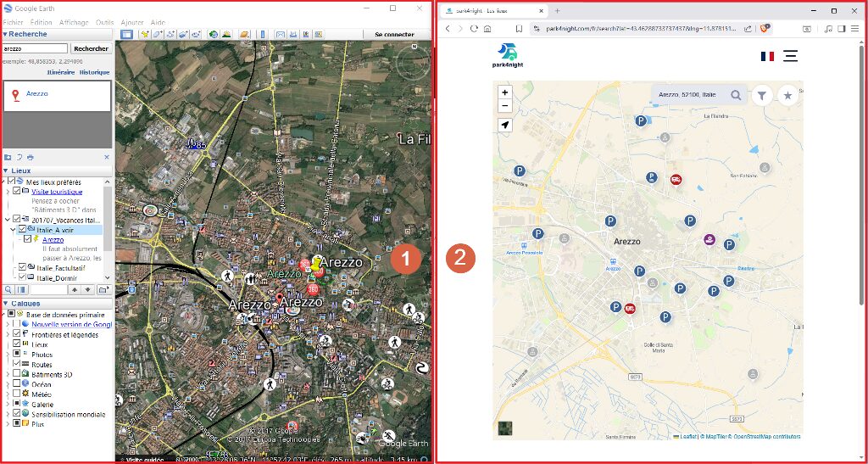Expand the Galerie layer group
Screen dimensions: 868x464
(8, 405)
